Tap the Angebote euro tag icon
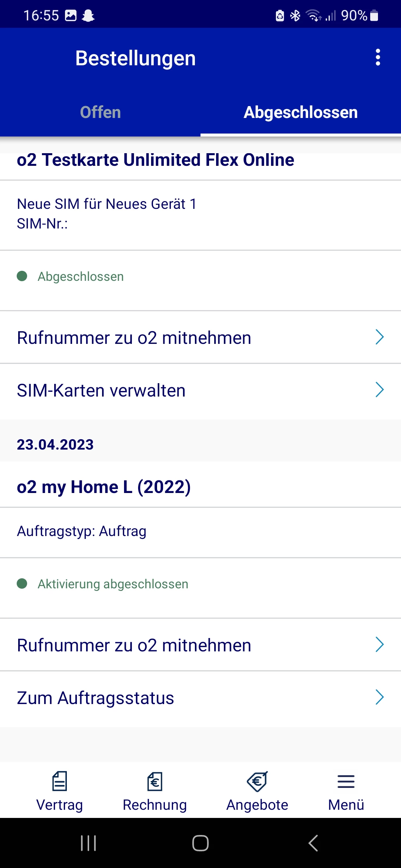Viewport: 401px width, 868px height. pyautogui.click(x=257, y=781)
